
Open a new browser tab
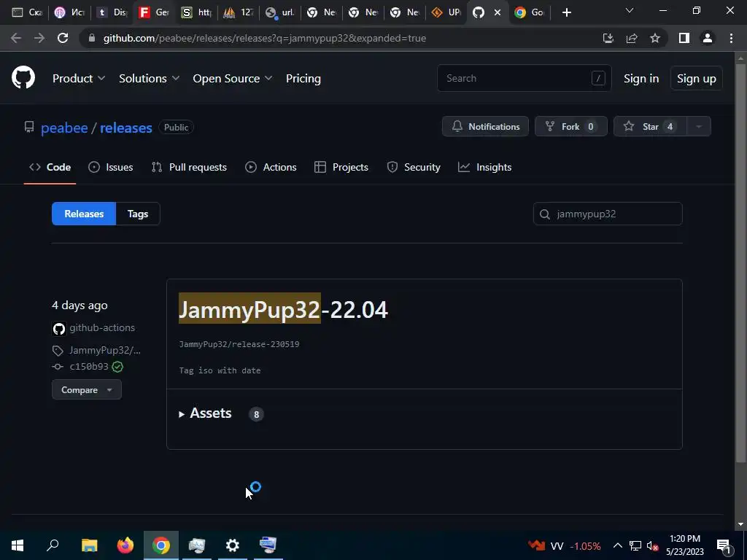[566, 12]
